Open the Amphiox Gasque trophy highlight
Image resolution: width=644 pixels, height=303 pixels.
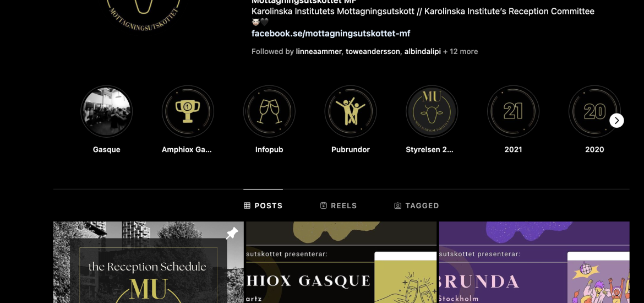[188, 111]
